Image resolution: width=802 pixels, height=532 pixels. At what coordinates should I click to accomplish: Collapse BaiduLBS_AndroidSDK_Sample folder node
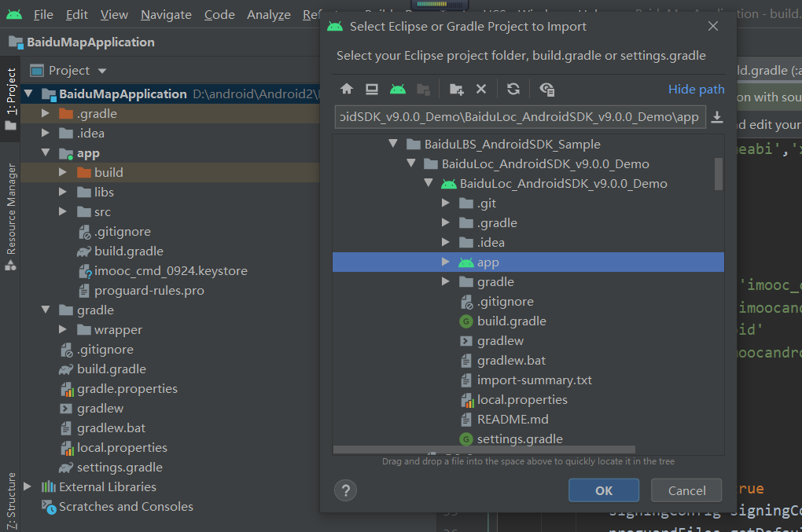(393, 145)
